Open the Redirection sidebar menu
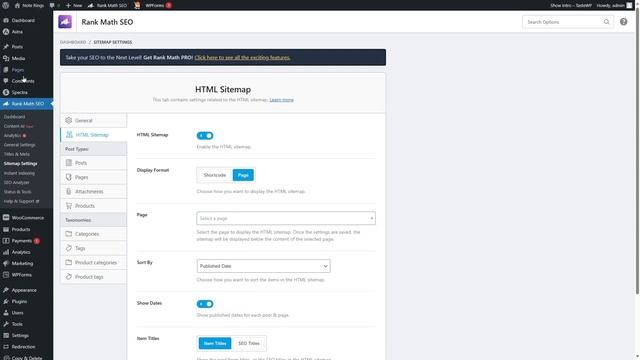Screen dimensions: 640x360 tap(27, 347)
